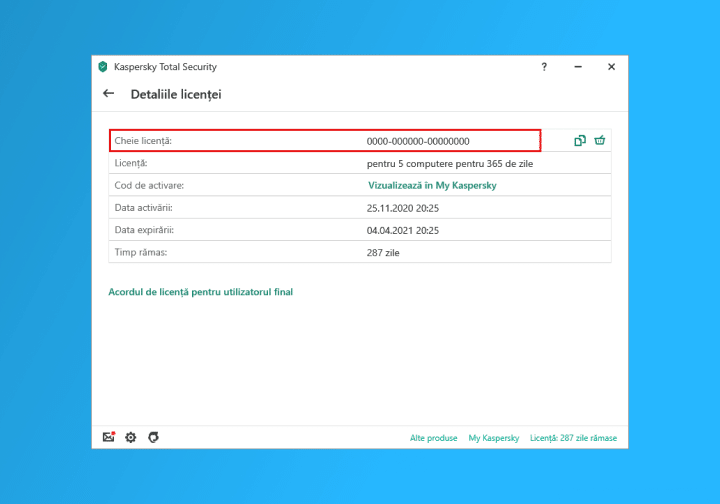720x504 pixels.
Task: Open Settings via the gear icon
Action: (131, 438)
